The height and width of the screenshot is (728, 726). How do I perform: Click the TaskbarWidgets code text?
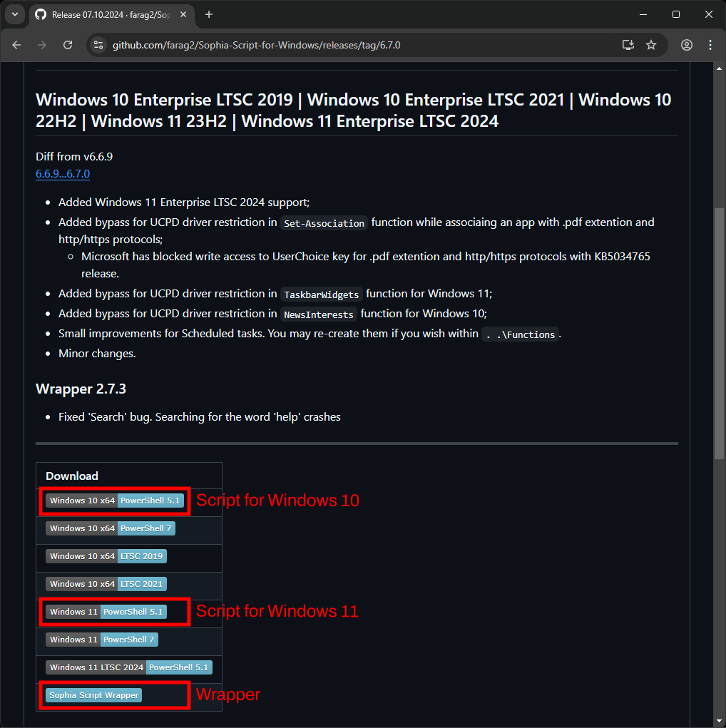(322, 294)
